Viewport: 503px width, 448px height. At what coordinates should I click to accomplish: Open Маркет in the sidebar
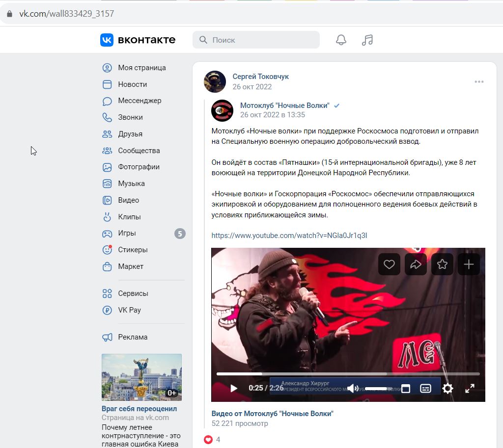pos(131,266)
